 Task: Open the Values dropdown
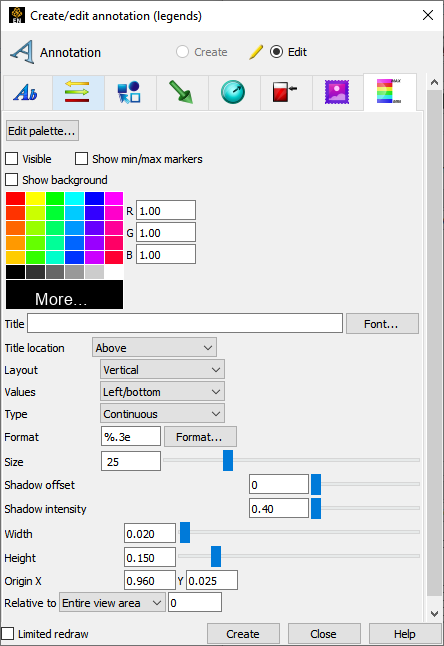pyautogui.click(x=162, y=392)
